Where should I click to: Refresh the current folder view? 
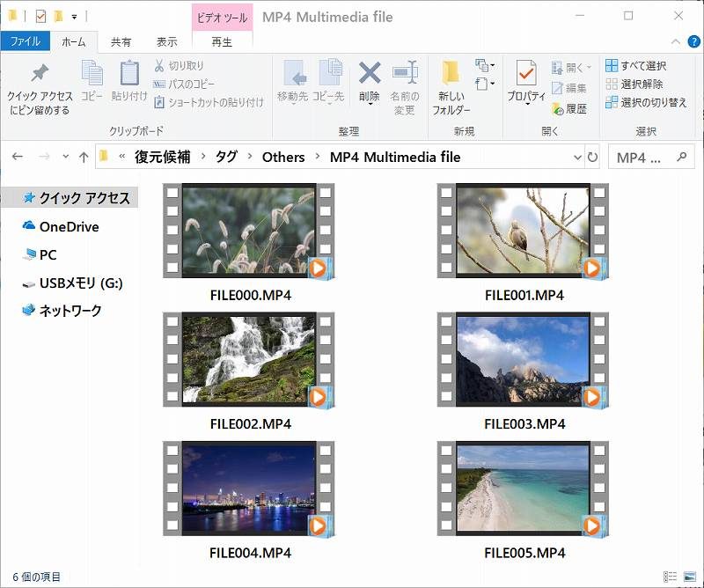coord(592,158)
